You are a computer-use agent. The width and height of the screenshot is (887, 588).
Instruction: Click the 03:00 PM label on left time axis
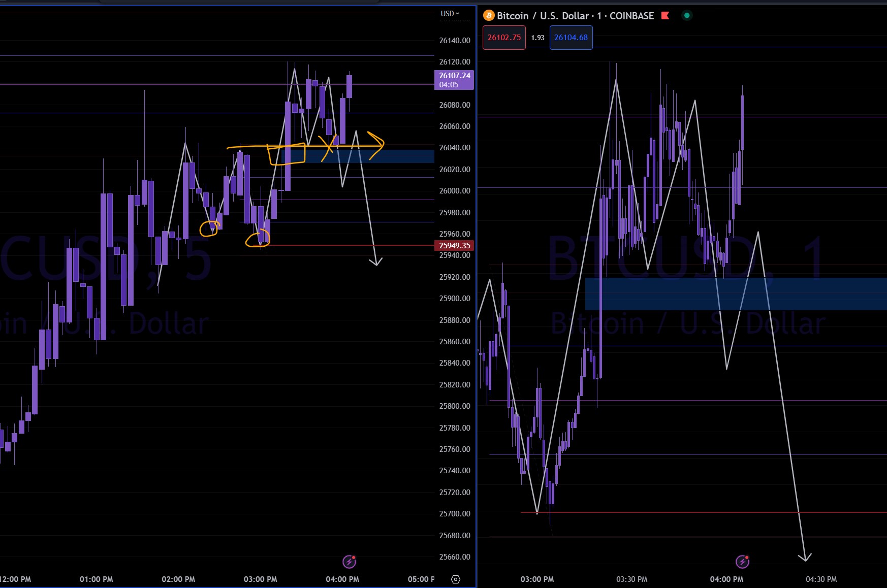tap(260, 579)
